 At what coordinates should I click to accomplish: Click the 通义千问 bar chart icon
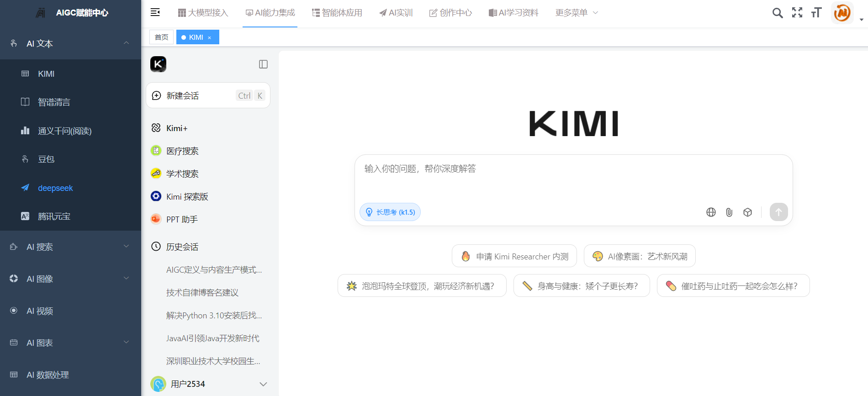[x=25, y=131]
